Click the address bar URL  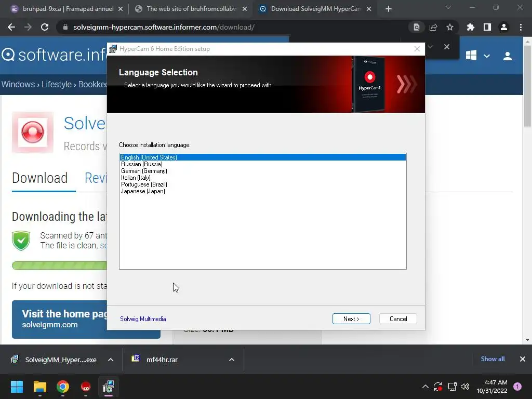164,27
